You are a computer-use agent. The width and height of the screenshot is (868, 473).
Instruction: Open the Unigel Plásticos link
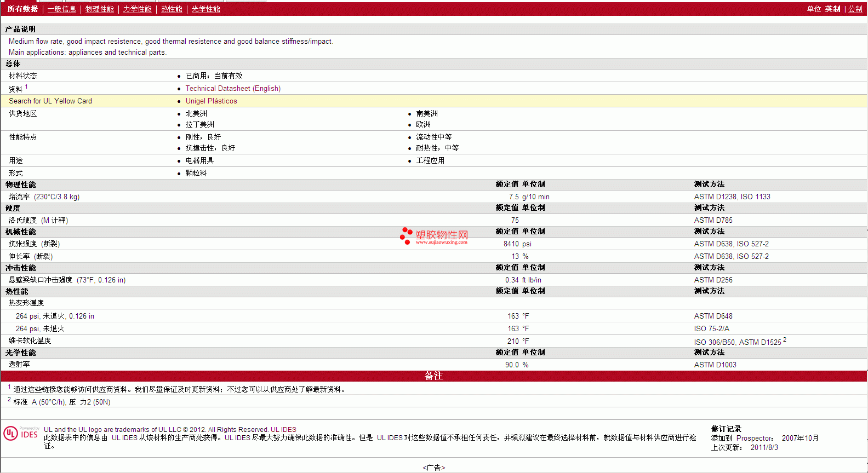coord(211,101)
